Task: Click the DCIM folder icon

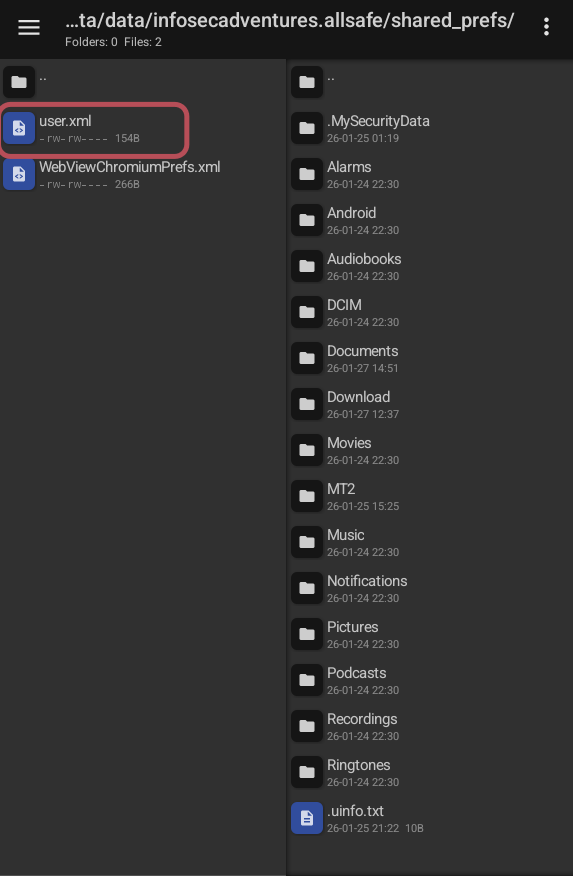Action: coord(307,312)
